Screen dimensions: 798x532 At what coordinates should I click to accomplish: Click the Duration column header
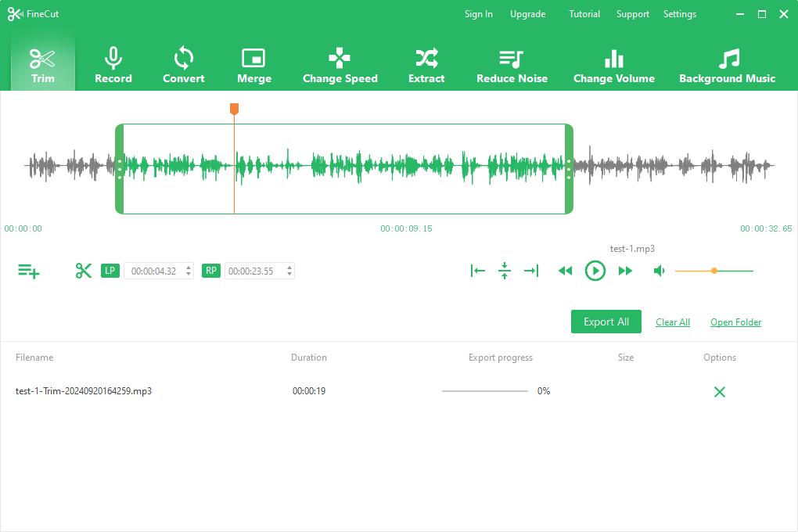[309, 358]
